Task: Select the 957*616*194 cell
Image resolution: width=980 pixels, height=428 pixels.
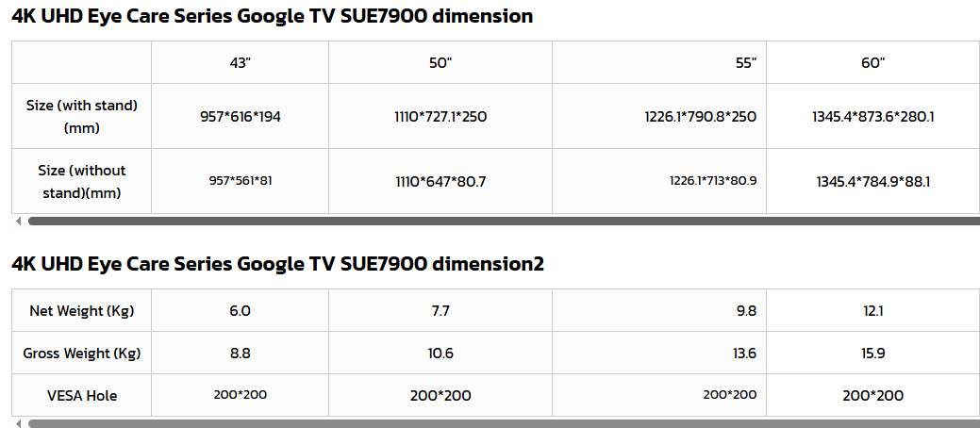Action: 240,117
